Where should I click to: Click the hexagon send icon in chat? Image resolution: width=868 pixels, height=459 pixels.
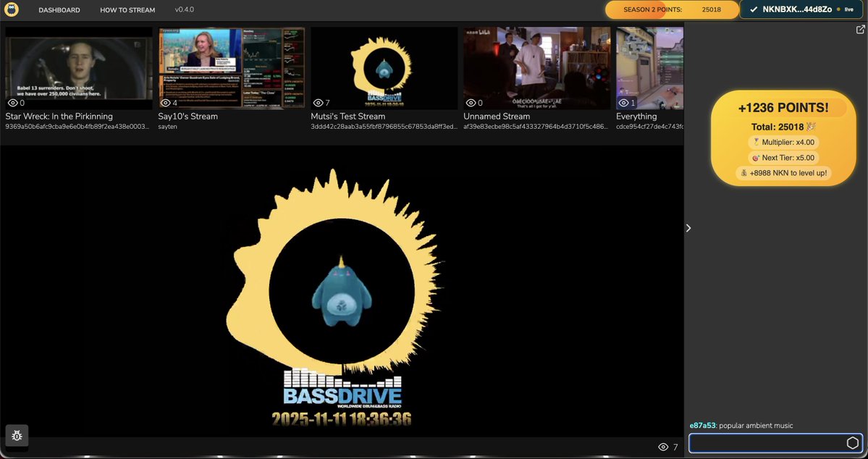click(853, 443)
